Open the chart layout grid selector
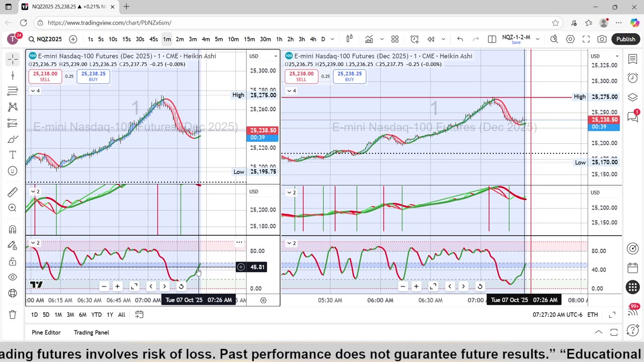The height and width of the screenshot is (362, 644). (x=395, y=39)
